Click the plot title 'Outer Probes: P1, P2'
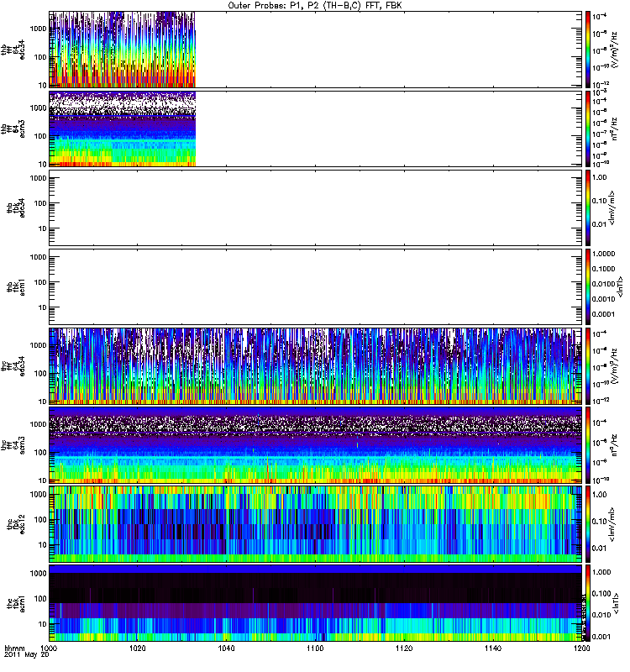Screen dimensions: 630x672 (314, 6)
